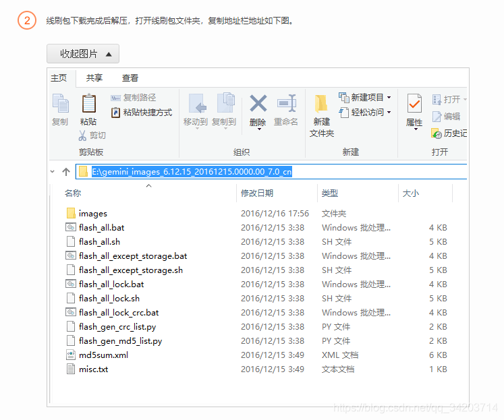The height and width of the screenshot is (420, 504).
Task: Click 文本文档 type cell
Action: [338, 369]
